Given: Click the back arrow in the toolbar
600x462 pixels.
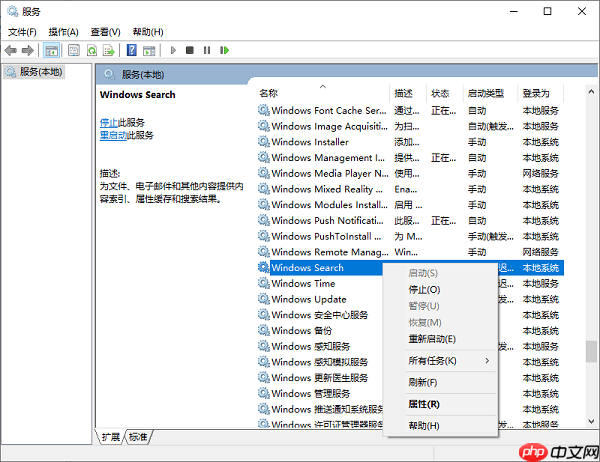Looking at the screenshot, I should pyautogui.click(x=11, y=50).
